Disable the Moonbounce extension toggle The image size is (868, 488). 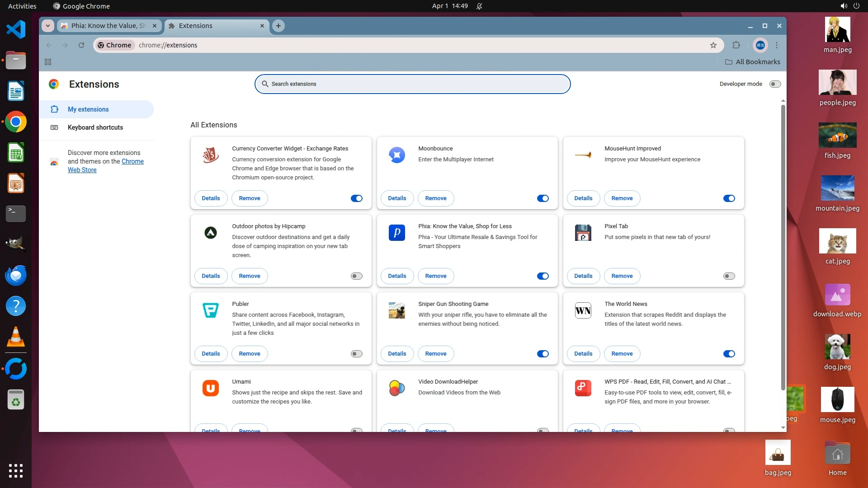[542, 198]
